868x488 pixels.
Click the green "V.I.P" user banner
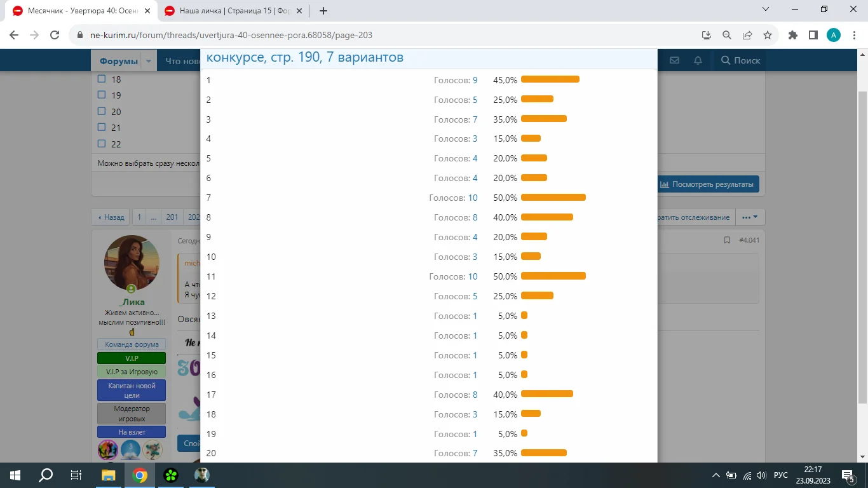(132, 358)
